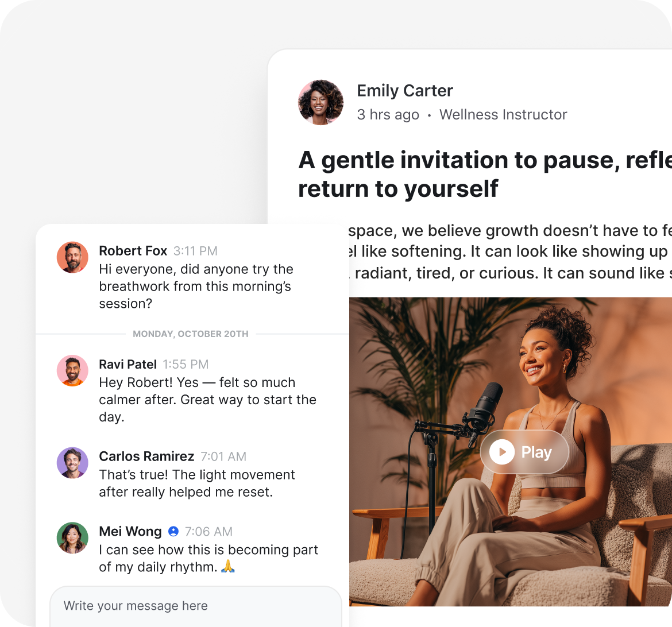Open Carlos Ramirez's avatar
Viewport: 672px width, 627px height.
(x=72, y=463)
